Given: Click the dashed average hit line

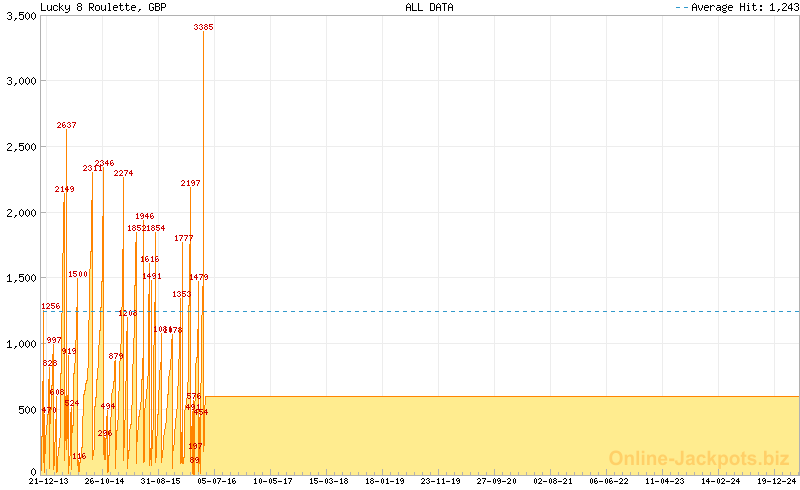Looking at the screenshot, I should pyautogui.click(x=500, y=311).
